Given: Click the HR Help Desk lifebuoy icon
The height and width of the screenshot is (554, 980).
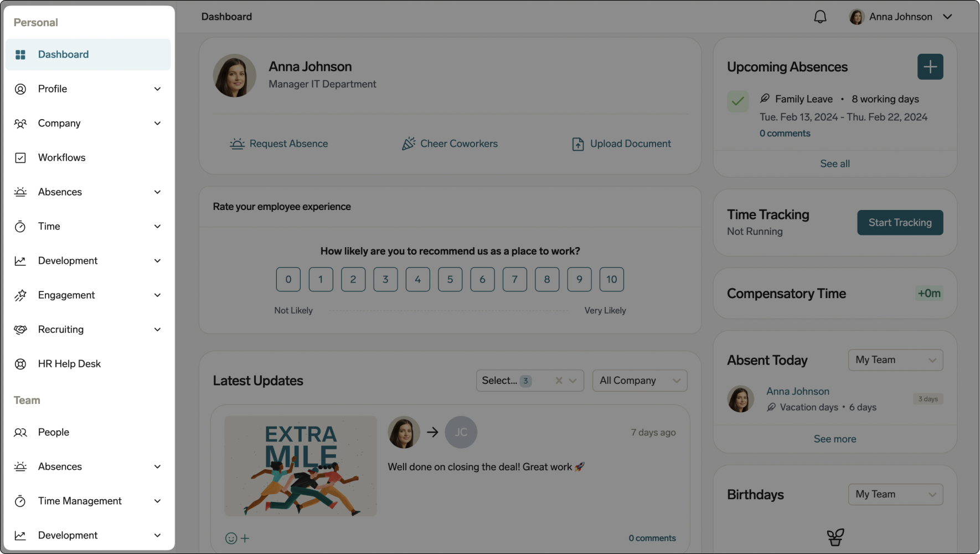Looking at the screenshot, I should pyautogui.click(x=20, y=364).
